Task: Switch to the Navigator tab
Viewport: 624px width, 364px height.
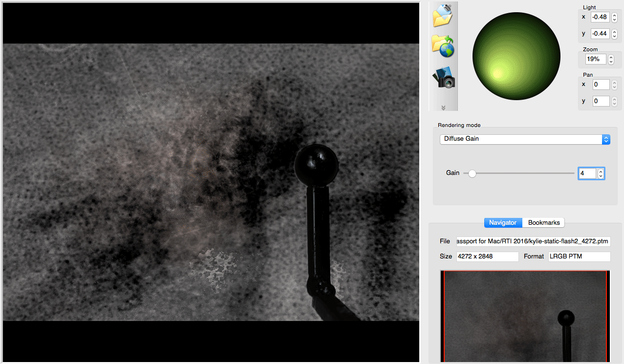Action: pos(503,223)
